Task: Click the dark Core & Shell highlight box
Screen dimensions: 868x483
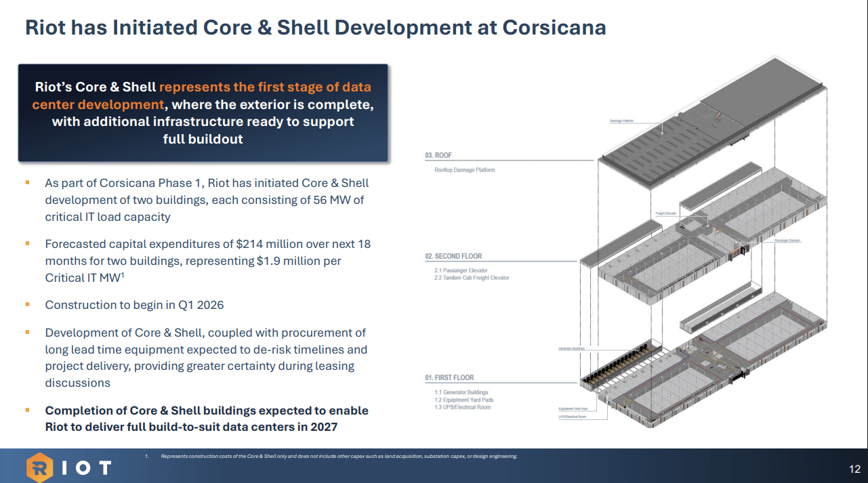Action: tap(203, 112)
